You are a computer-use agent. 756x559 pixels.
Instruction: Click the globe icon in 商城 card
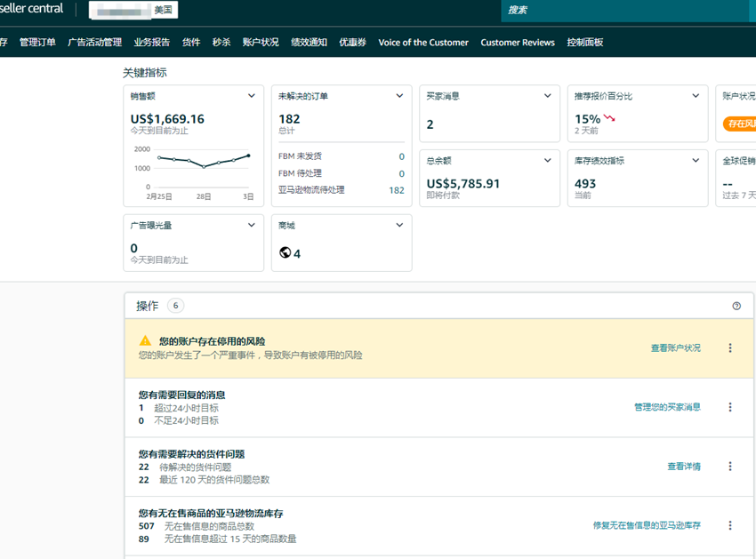point(285,252)
